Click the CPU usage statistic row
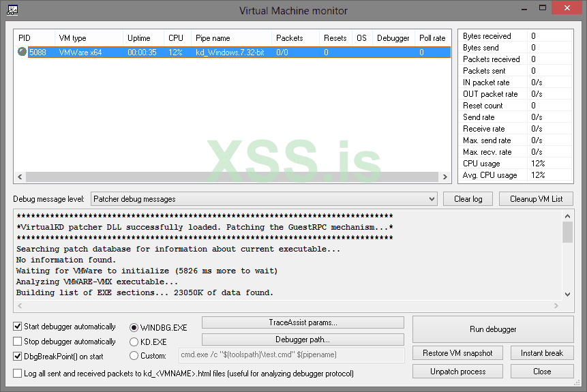Screen dimensions: 587x392 tap(515, 164)
